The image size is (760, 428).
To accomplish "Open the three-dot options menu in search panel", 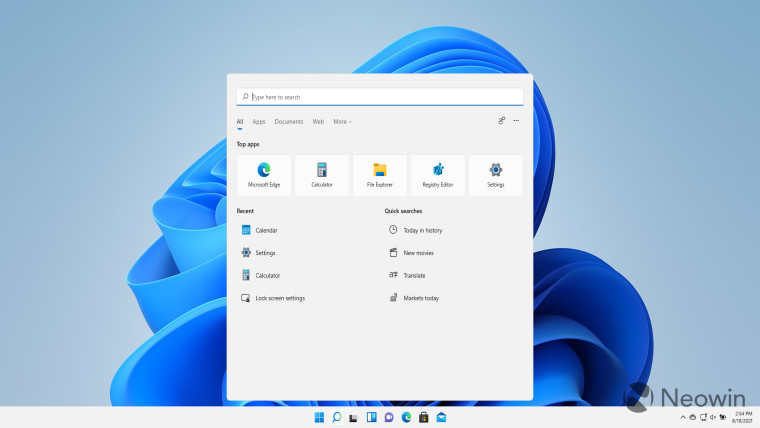I will click(x=516, y=121).
